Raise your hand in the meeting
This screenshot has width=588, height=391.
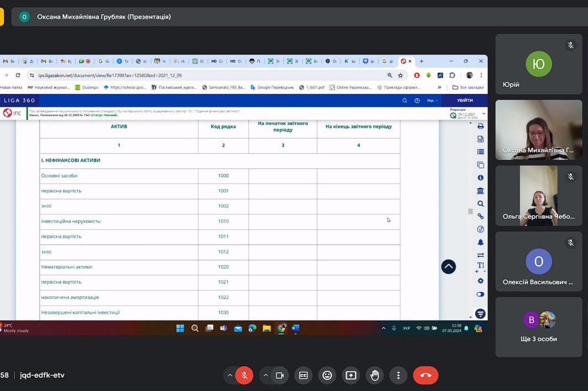click(375, 376)
